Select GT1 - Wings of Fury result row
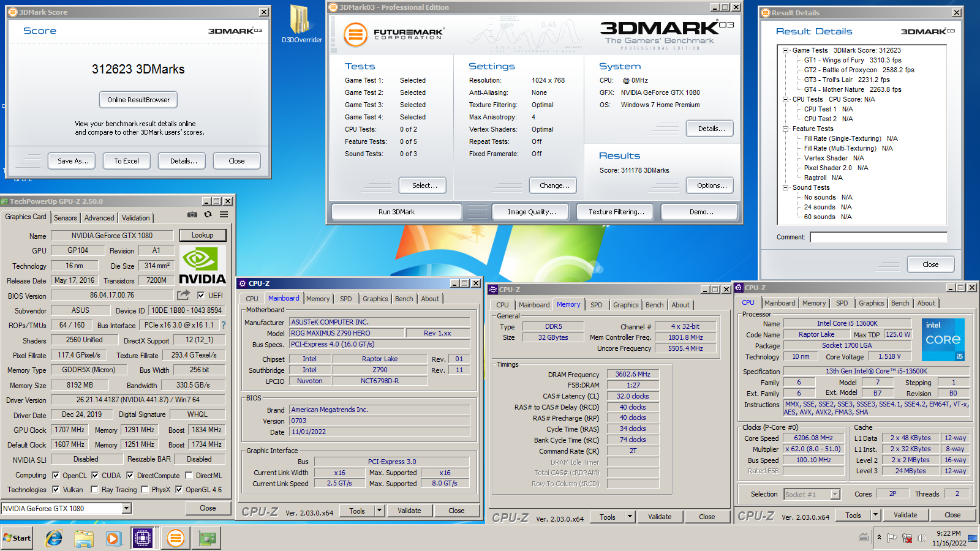980x551 pixels. coord(853,60)
